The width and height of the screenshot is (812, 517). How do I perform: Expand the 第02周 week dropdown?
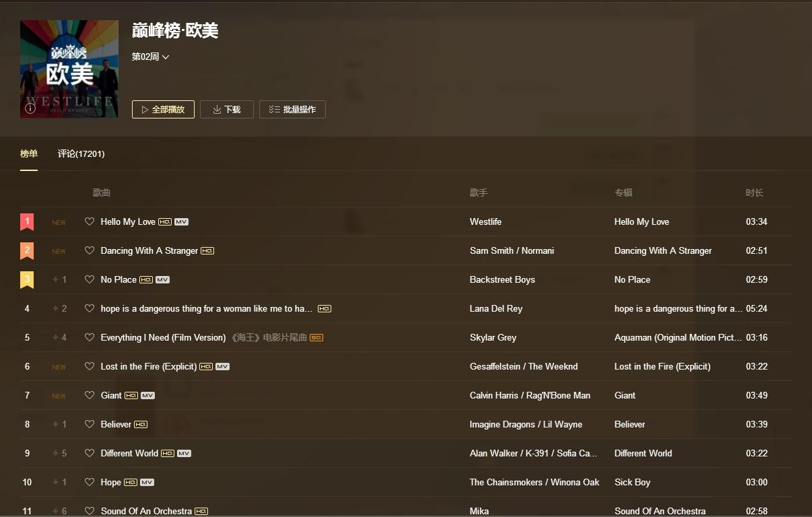coord(150,57)
